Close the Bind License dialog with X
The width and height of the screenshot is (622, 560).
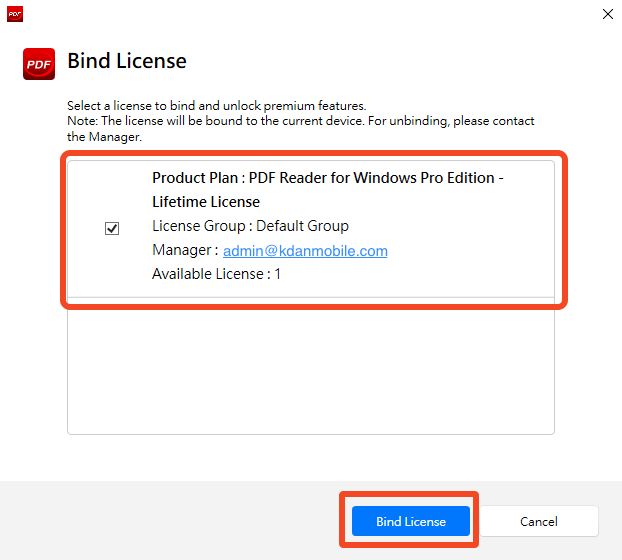tap(608, 14)
